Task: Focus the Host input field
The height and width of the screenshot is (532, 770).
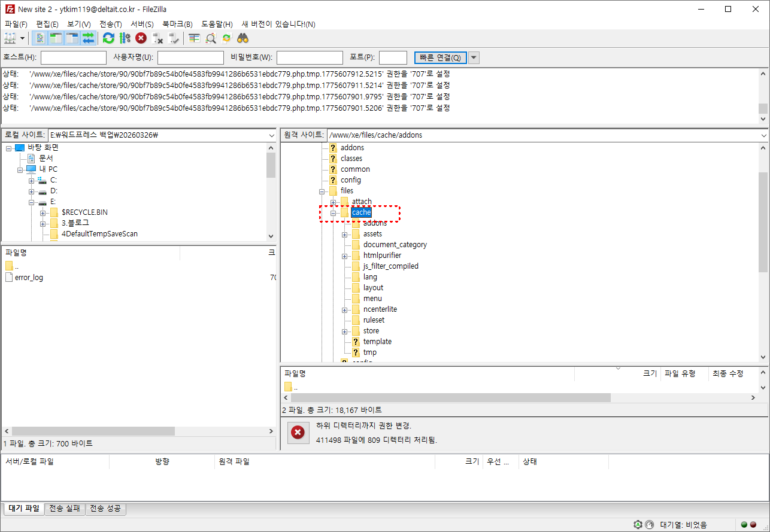Action: (x=74, y=57)
